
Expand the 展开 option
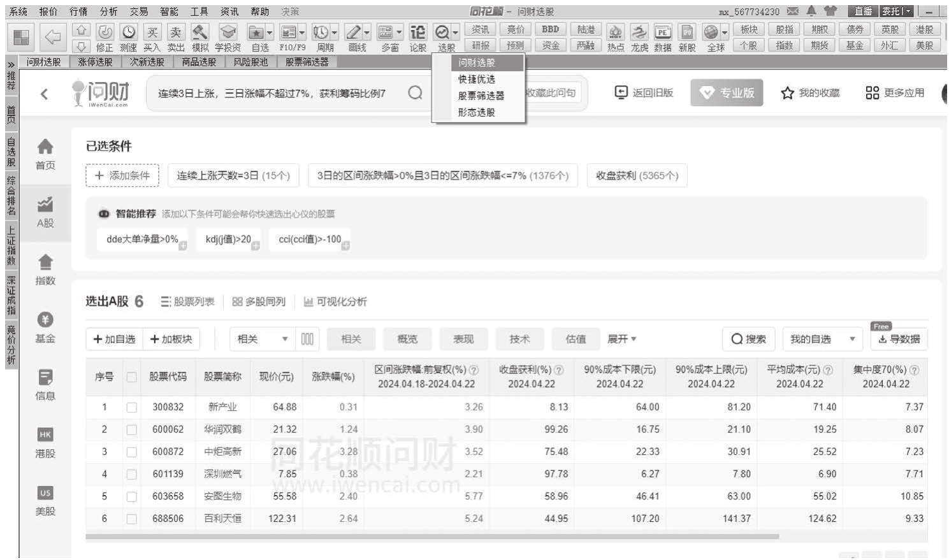622,339
